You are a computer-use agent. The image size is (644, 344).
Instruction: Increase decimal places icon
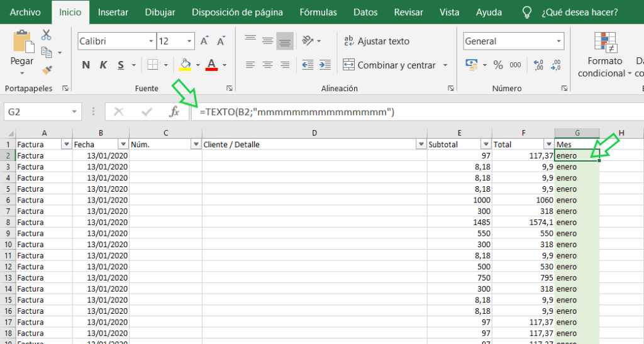coord(538,65)
